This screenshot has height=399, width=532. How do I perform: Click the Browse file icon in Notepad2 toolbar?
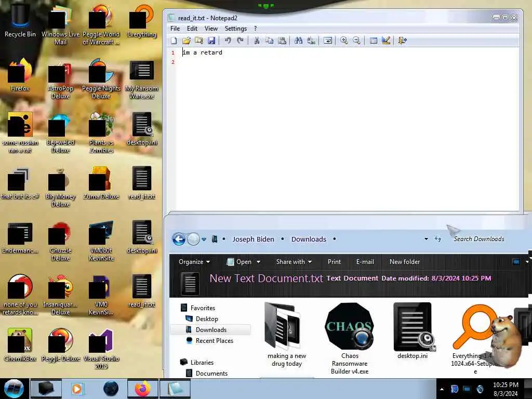199,41
